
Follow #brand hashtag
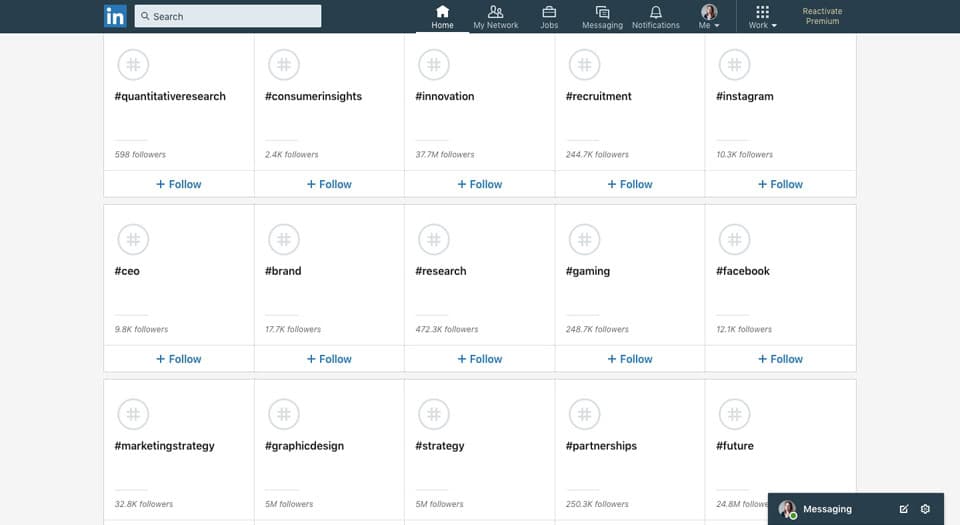(329, 359)
